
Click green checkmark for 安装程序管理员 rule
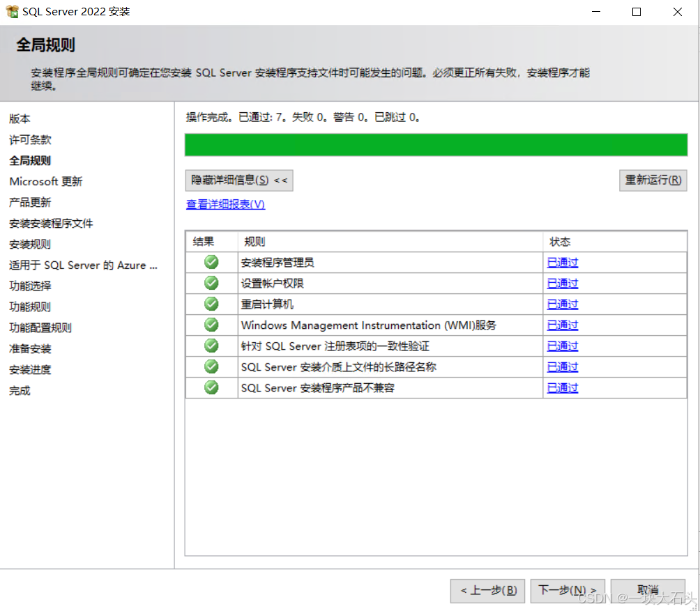[x=211, y=262]
